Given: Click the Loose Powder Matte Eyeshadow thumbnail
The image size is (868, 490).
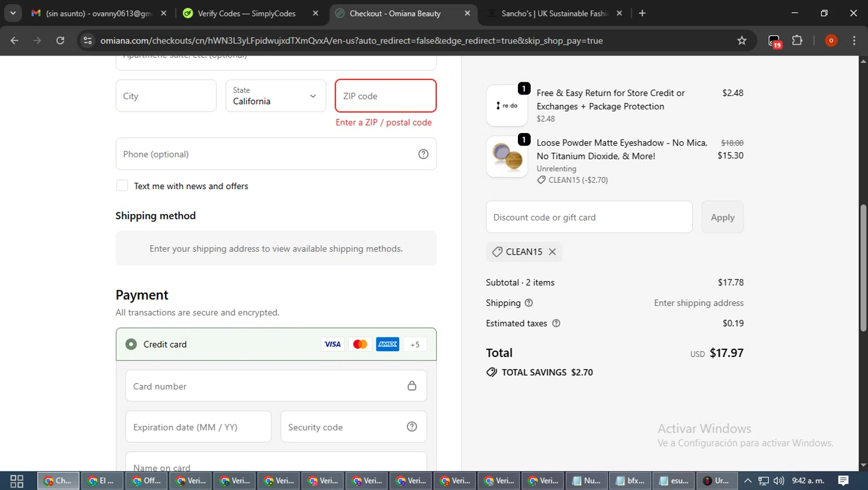Looking at the screenshot, I should [x=507, y=156].
